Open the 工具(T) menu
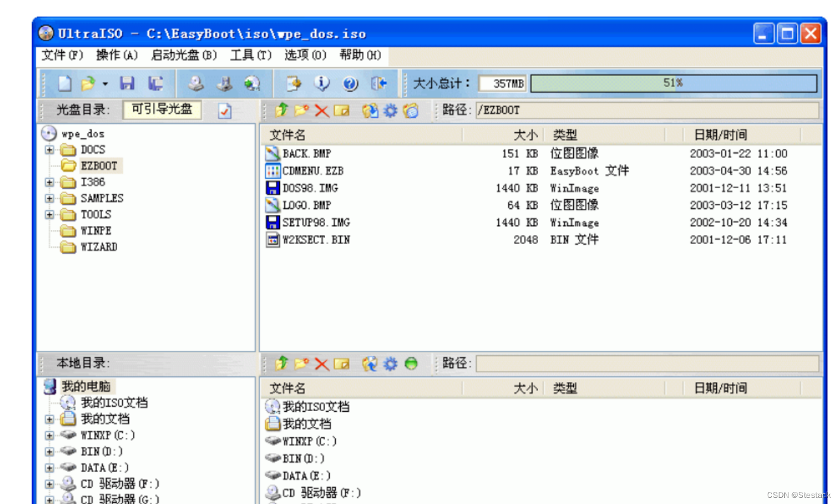 (x=251, y=55)
